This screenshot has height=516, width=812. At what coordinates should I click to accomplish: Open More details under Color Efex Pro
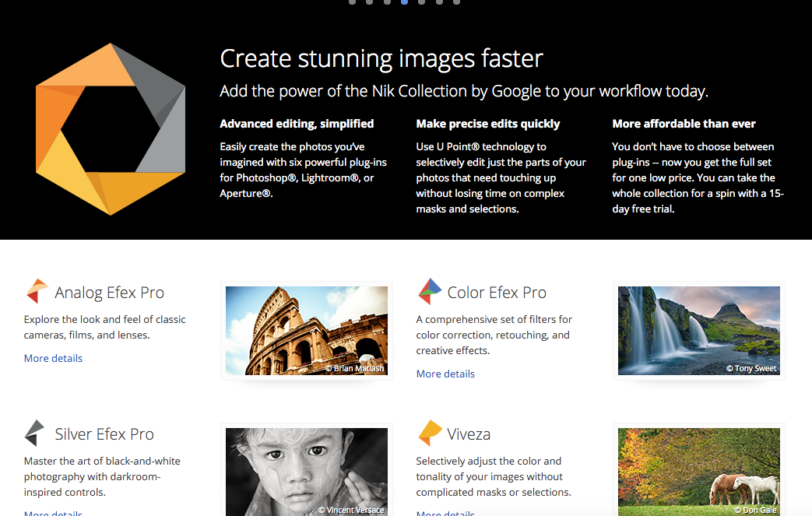click(445, 374)
